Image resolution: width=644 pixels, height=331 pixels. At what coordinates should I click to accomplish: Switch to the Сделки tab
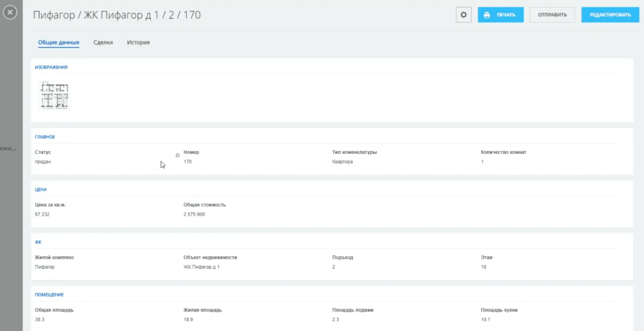103,42
